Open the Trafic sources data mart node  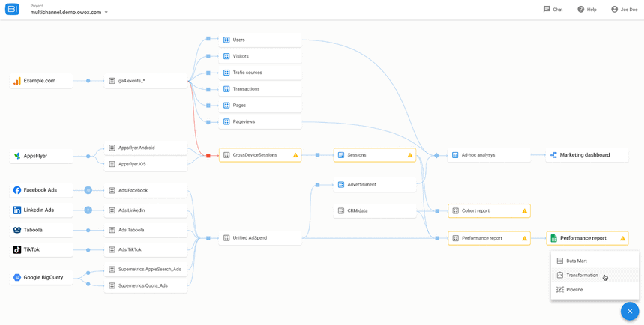260,73
